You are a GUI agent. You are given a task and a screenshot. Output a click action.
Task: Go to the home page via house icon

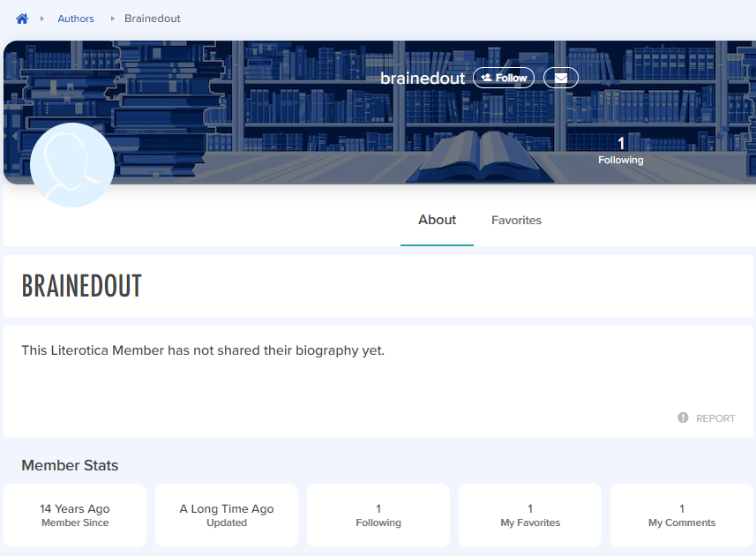pyautogui.click(x=22, y=19)
